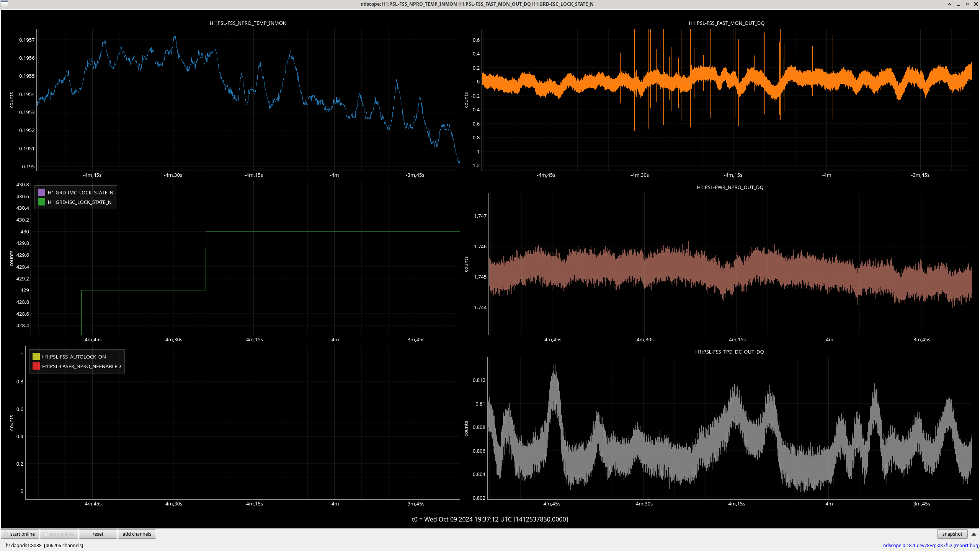Click the add channels button

click(137, 534)
